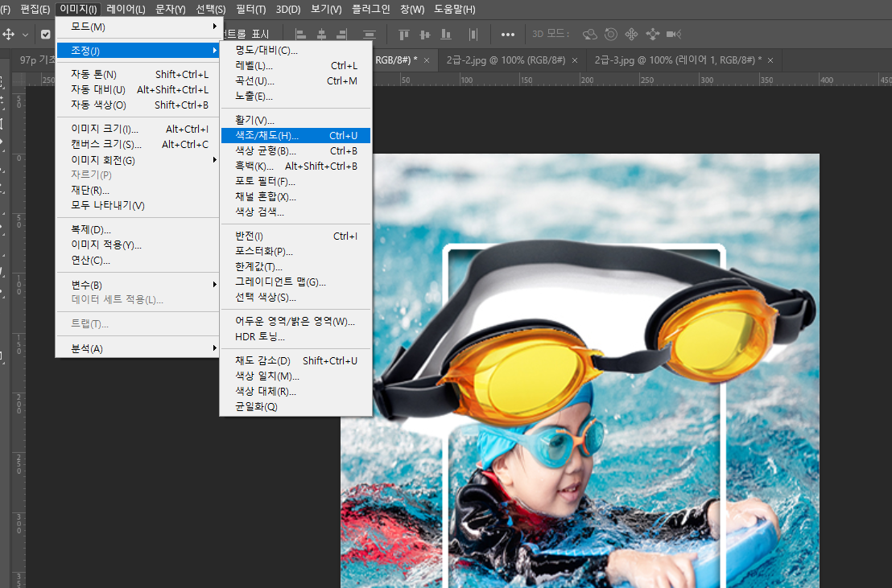The width and height of the screenshot is (892, 588).
Task: Open 색상 대체(R)... adjustment
Action: click(x=295, y=391)
